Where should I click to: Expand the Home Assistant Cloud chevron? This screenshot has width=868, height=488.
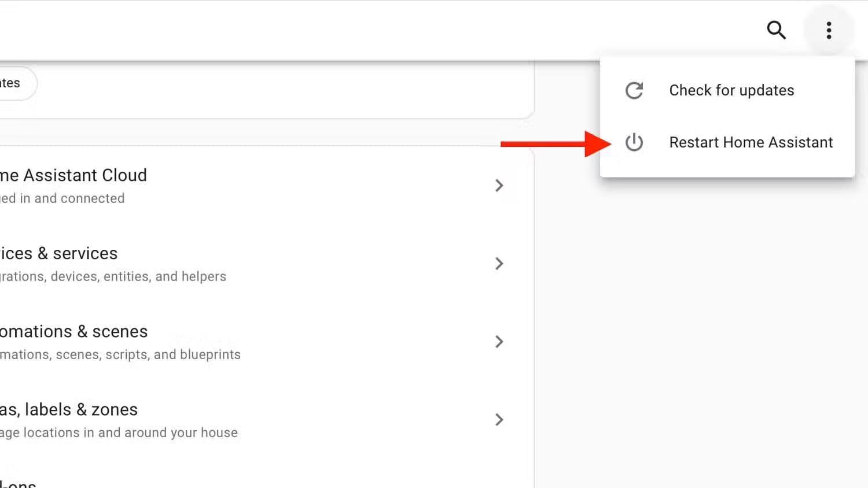(x=499, y=186)
